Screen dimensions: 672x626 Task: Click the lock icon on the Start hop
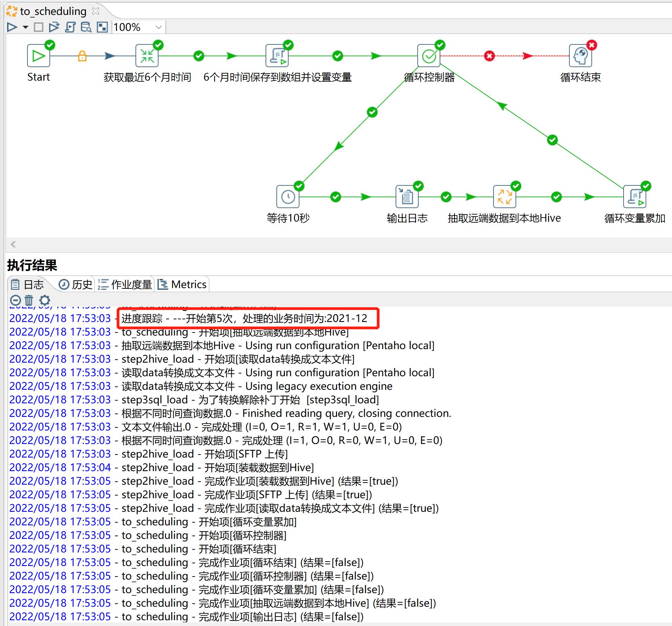click(82, 56)
